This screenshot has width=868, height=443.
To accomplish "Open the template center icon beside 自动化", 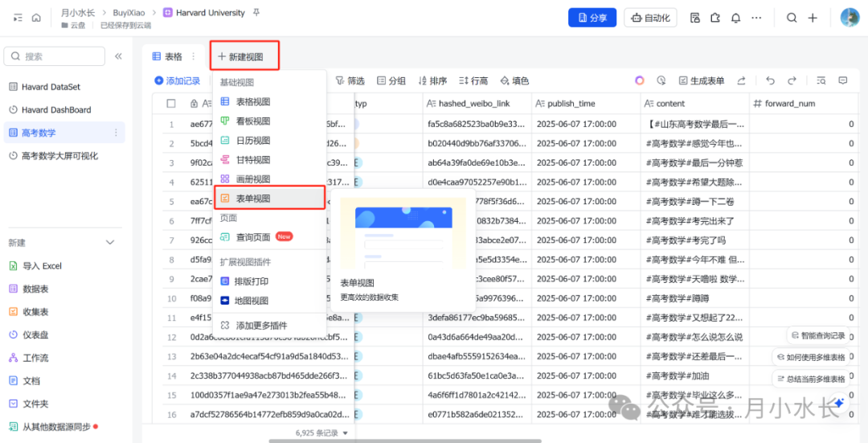I will 695,18.
